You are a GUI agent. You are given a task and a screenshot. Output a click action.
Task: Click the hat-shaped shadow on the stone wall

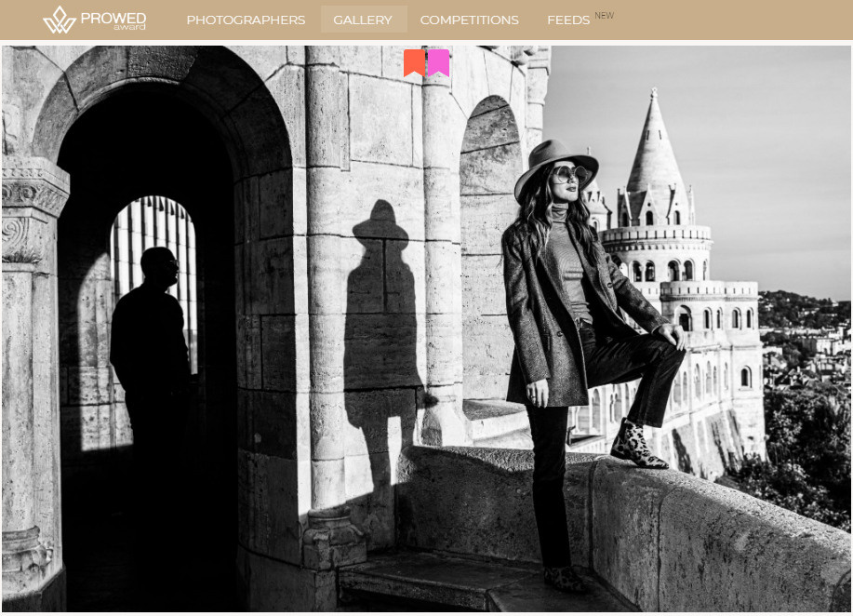(381, 223)
